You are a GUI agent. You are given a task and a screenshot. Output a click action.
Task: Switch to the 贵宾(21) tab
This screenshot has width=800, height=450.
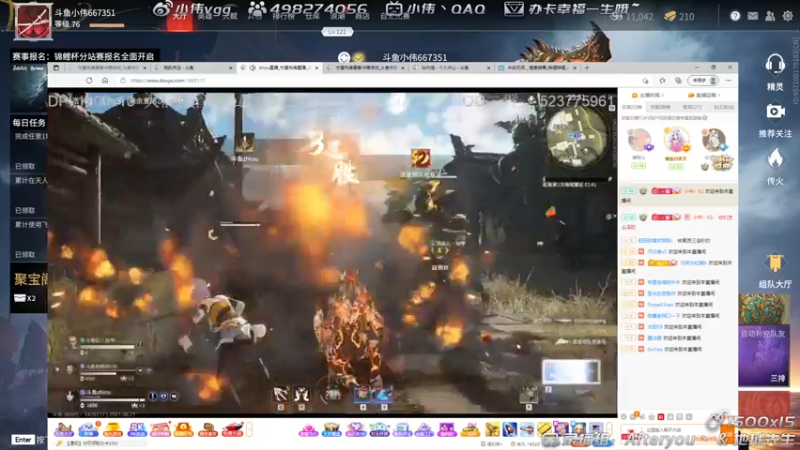(692, 107)
